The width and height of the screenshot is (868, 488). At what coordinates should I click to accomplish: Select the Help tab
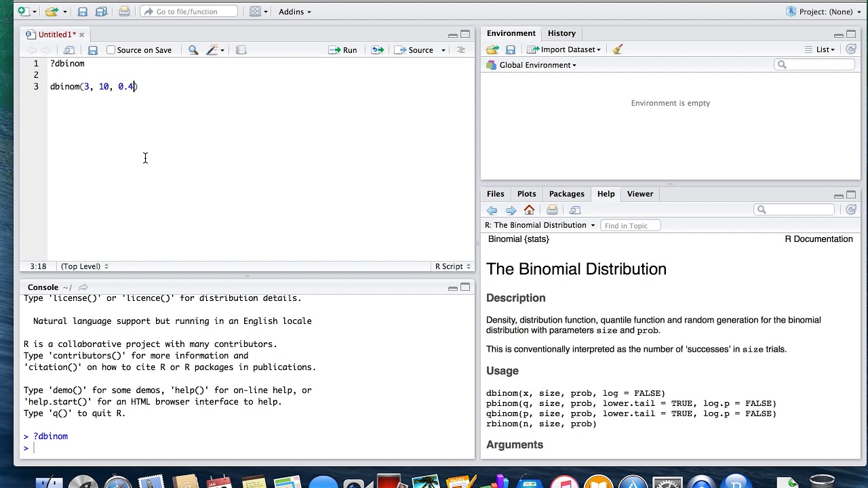pyautogui.click(x=606, y=194)
